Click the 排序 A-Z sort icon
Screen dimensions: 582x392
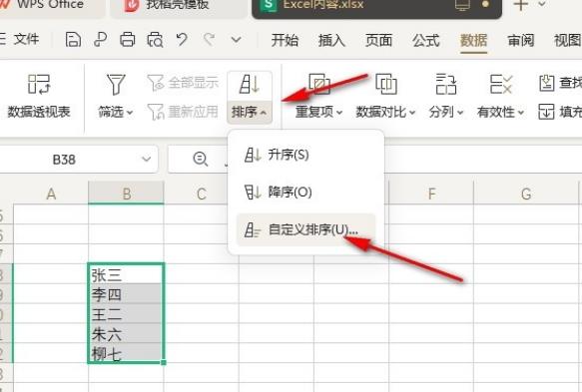pos(250,84)
